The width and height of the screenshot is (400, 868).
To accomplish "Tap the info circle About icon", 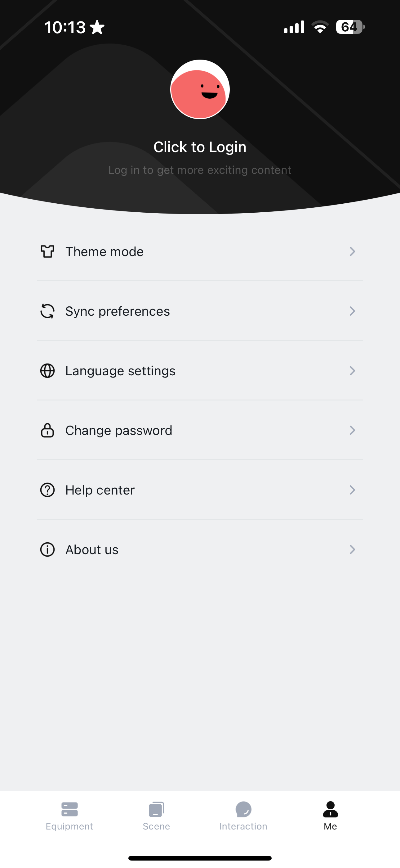I will (x=47, y=549).
